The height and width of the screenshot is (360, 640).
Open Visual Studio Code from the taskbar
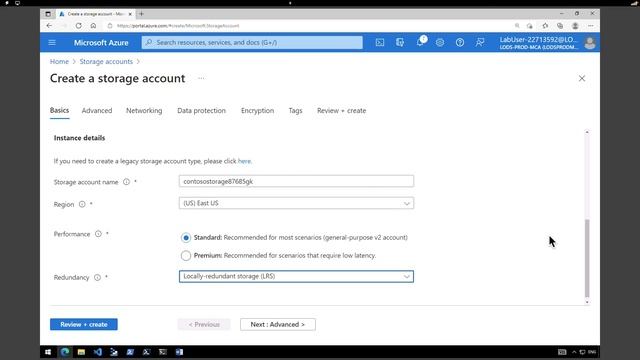pos(98,352)
